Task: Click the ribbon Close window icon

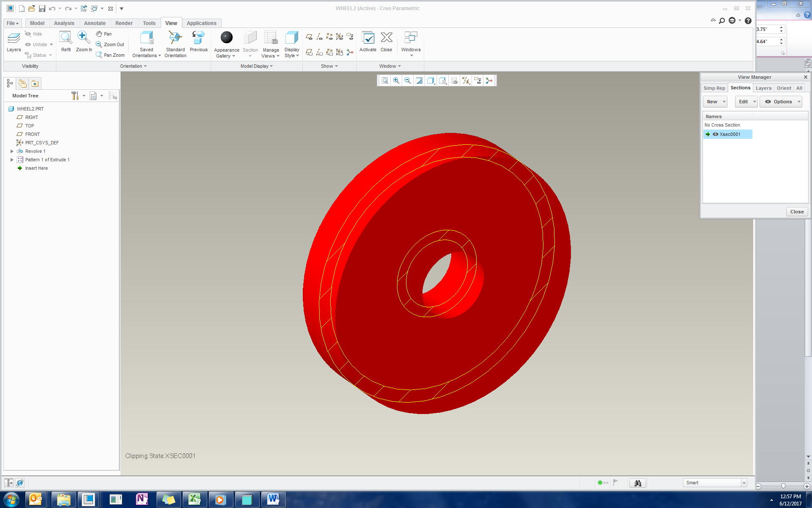Action: pyautogui.click(x=386, y=41)
